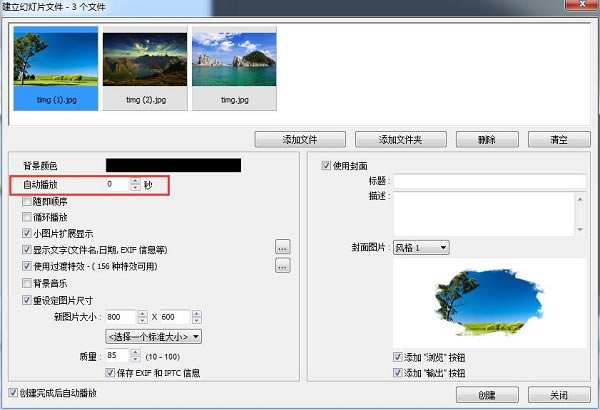
Task: Click the 标题 text field
Action: (x=490, y=181)
